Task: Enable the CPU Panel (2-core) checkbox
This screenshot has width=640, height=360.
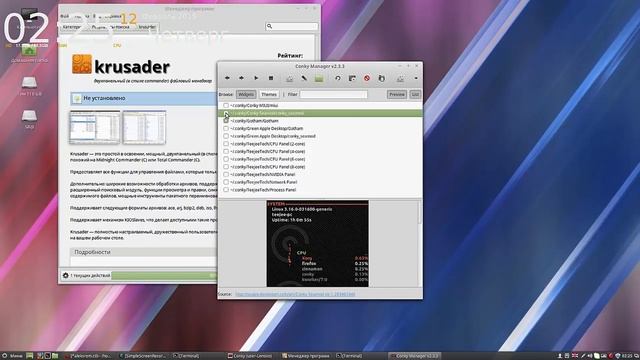Action: (226, 144)
